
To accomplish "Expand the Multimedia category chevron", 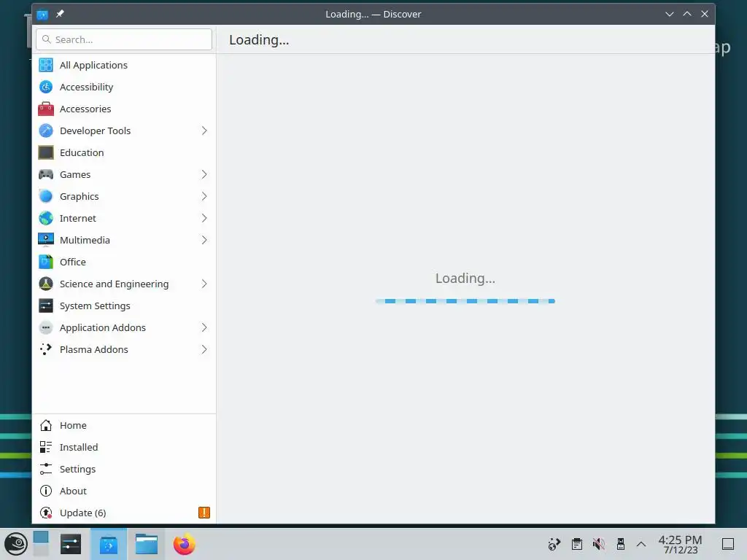I will pos(204,240).
